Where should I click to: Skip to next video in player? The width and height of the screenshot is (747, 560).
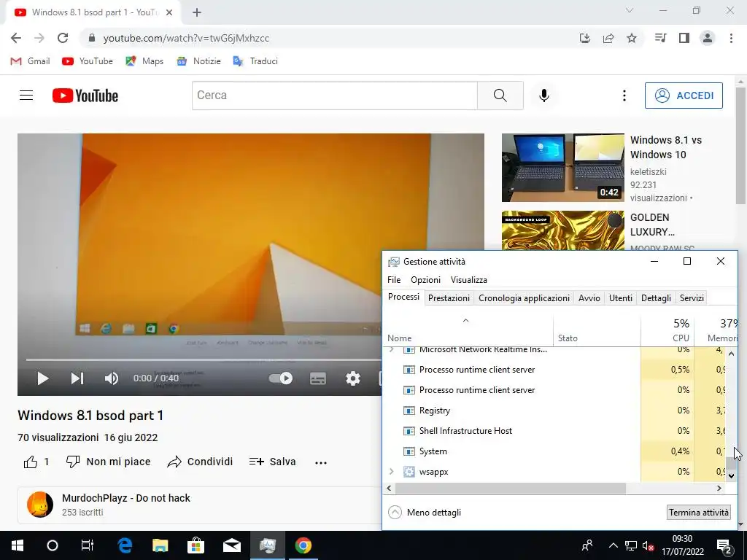(77, 378)
